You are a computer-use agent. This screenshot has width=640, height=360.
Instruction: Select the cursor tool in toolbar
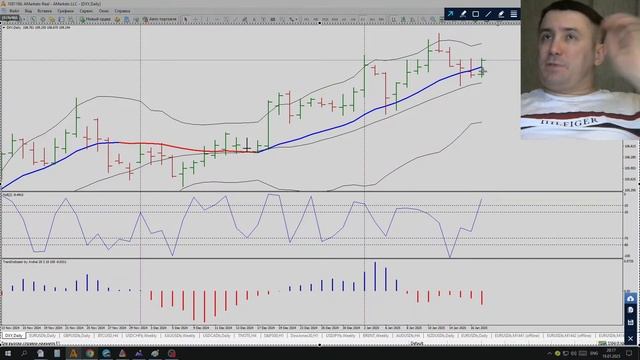(186, 19)
